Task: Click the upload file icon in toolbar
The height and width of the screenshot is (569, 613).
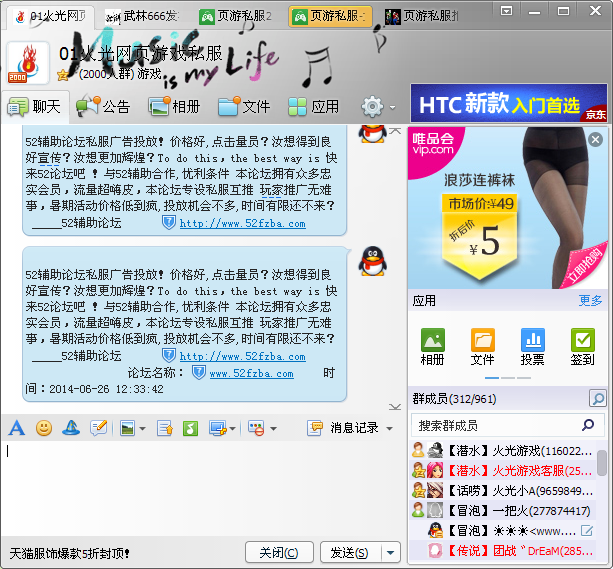Action: (165, 428)
